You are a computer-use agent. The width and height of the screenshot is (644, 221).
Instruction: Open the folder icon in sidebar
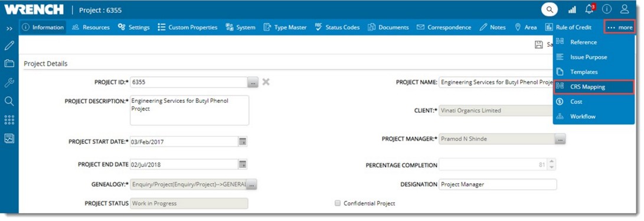(9, 64)
